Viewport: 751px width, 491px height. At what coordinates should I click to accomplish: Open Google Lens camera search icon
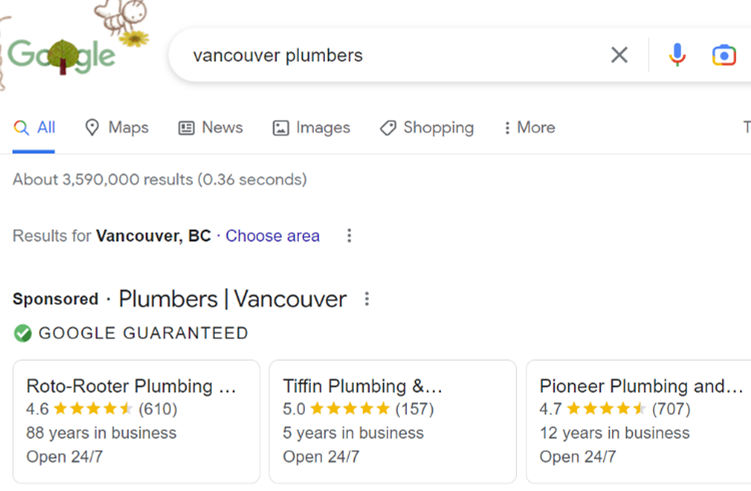click(724, 55)
